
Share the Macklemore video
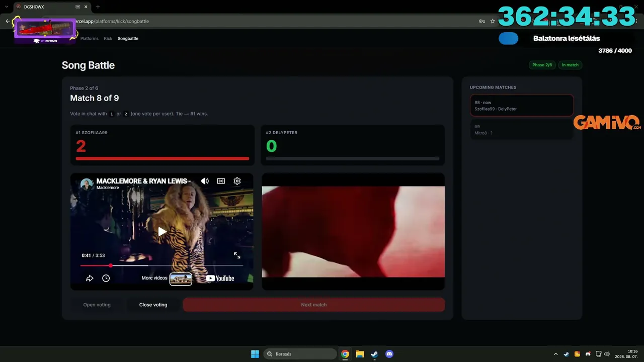point(90,278)
